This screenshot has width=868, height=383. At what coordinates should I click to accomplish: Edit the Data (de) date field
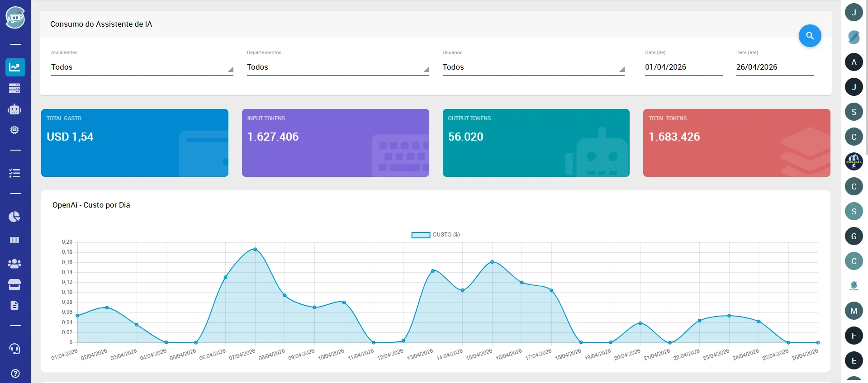click(x=684, y=67)
